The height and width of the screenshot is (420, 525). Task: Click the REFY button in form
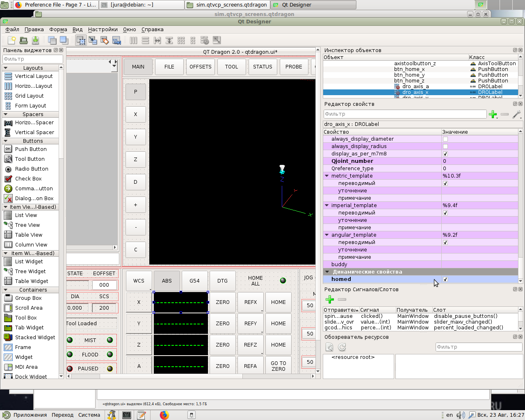251,324
